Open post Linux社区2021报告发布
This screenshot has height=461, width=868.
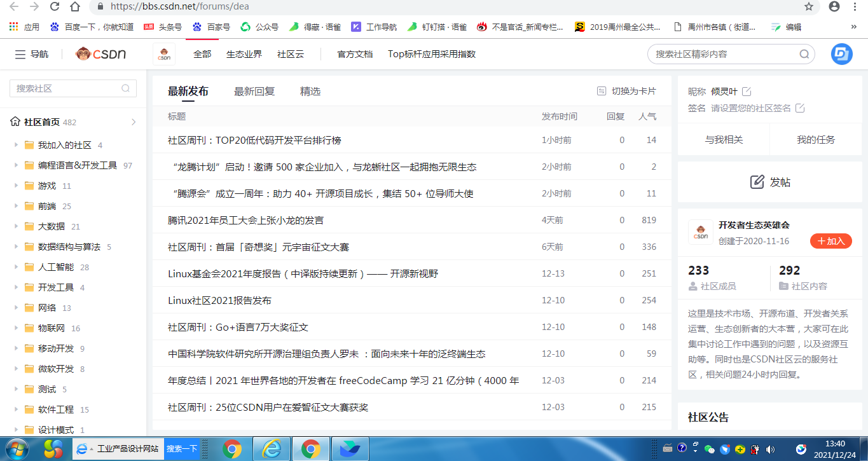[219, 300]
